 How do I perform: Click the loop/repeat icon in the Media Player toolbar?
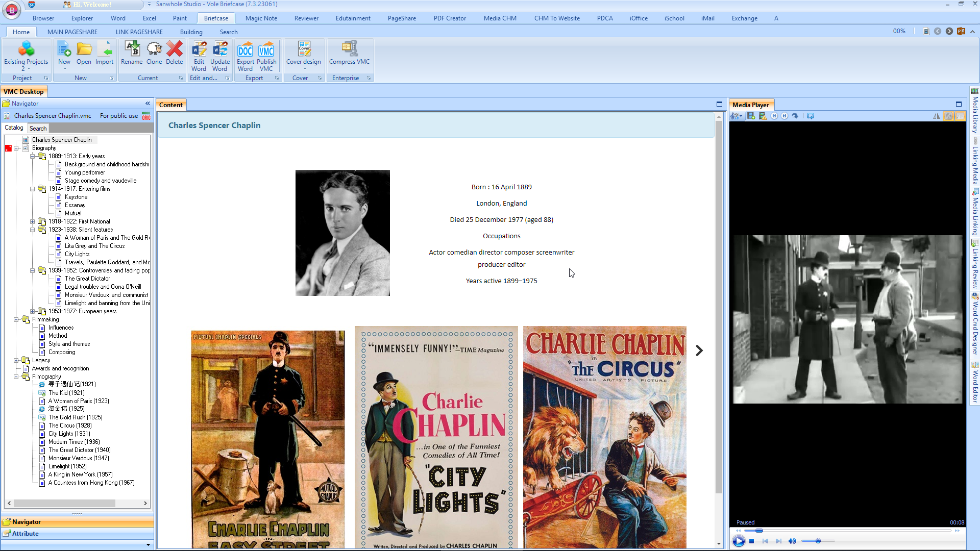[x=811, y=116]
